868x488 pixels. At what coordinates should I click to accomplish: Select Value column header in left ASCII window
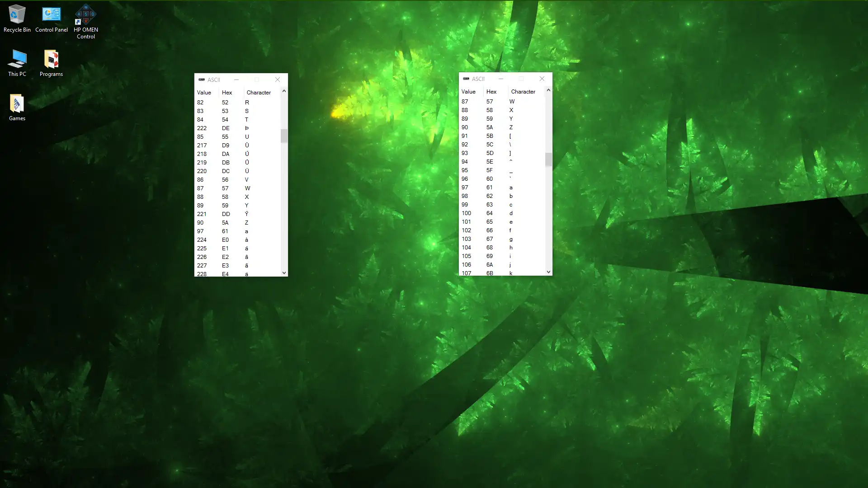tap(204, 92)
